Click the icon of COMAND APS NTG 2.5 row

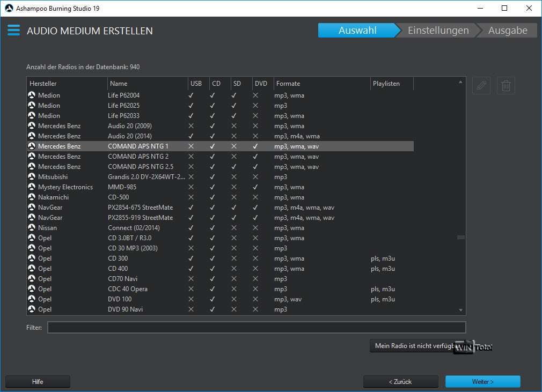pyautogui.click(x=32, y=166)
